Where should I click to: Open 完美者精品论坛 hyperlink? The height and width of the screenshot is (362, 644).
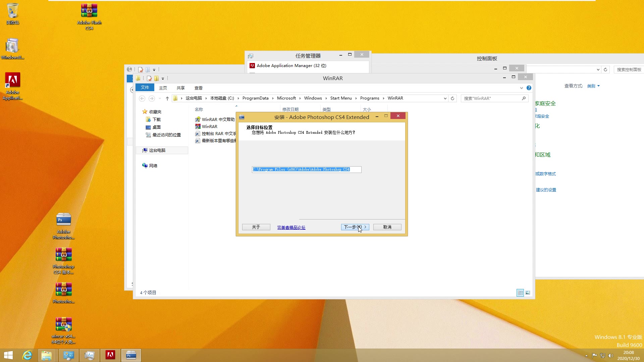tap(290, 227)
